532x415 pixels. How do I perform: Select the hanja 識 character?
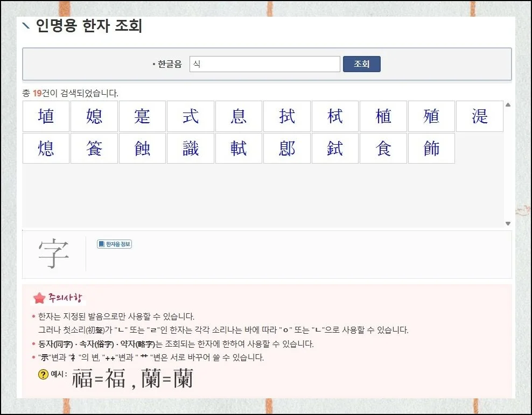click(x=190, y=148)
